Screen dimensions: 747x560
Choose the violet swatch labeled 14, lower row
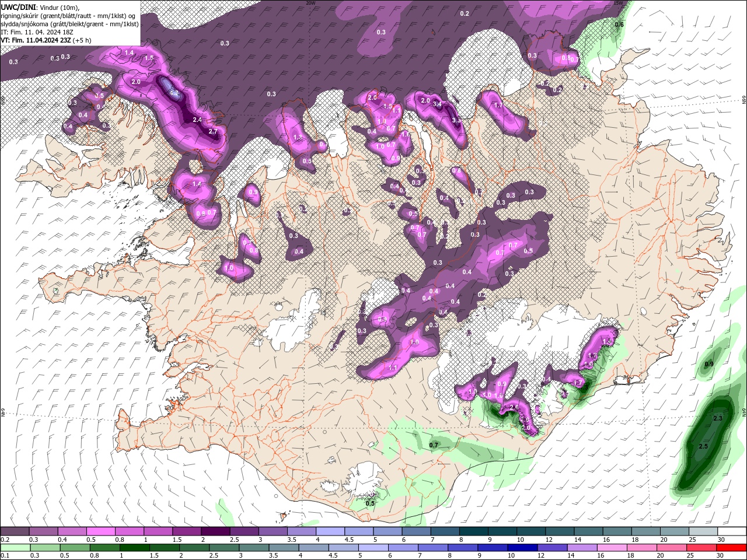581,548
